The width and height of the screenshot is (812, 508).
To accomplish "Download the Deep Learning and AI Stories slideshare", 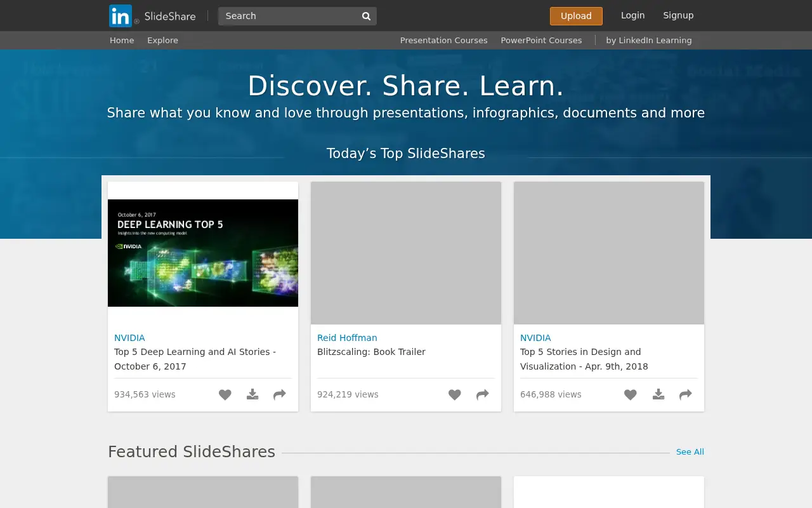I will pyautogui.click(x=252, y=394).
